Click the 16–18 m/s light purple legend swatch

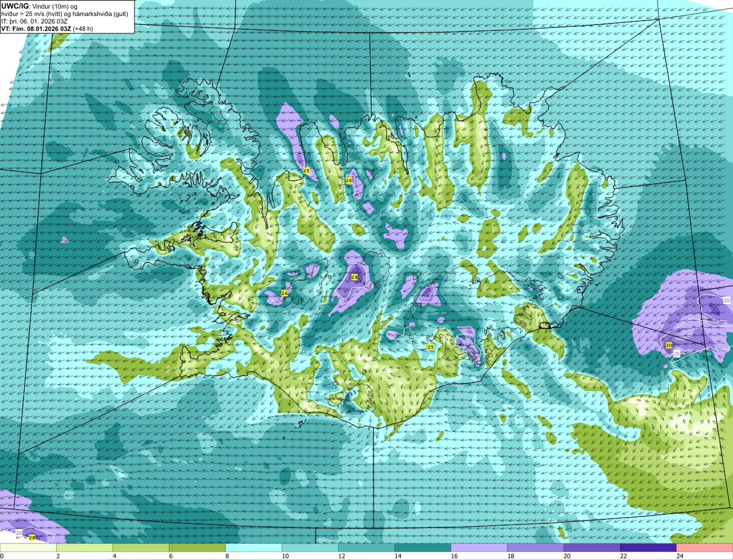pos(479,548)
